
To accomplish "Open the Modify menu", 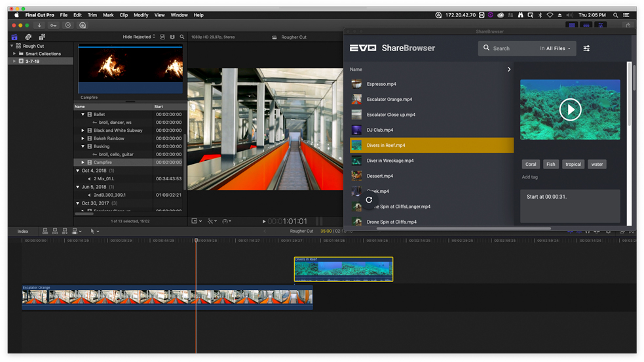I will (141, 15).
